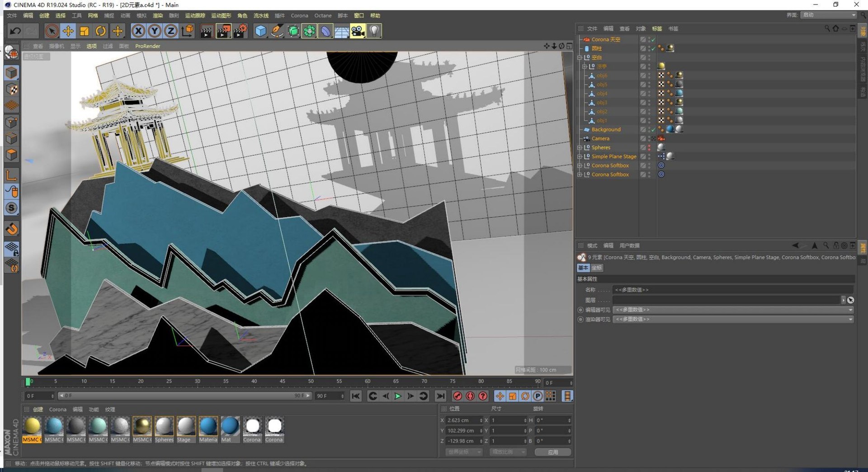Toggle the Y axis lock
This screenshot has height=472, width=868.
pos(155,31)
